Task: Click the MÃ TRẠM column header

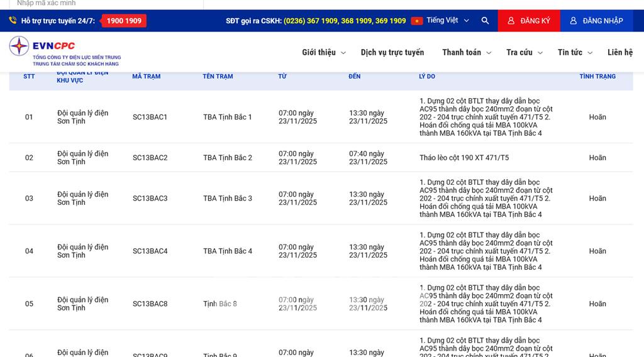Action: tap(146, 76)
